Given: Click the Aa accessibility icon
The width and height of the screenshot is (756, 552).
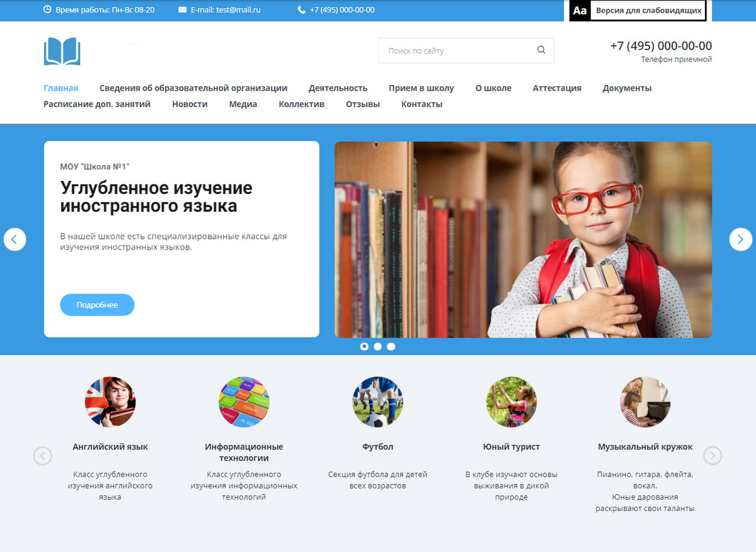Looking at the screenshot, I should pyautogui.click(x=580, y=11).
